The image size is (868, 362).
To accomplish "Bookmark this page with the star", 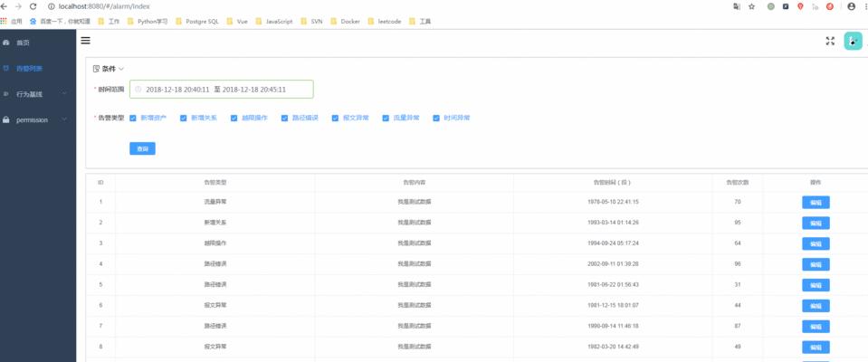I will (x=751, y=6).
